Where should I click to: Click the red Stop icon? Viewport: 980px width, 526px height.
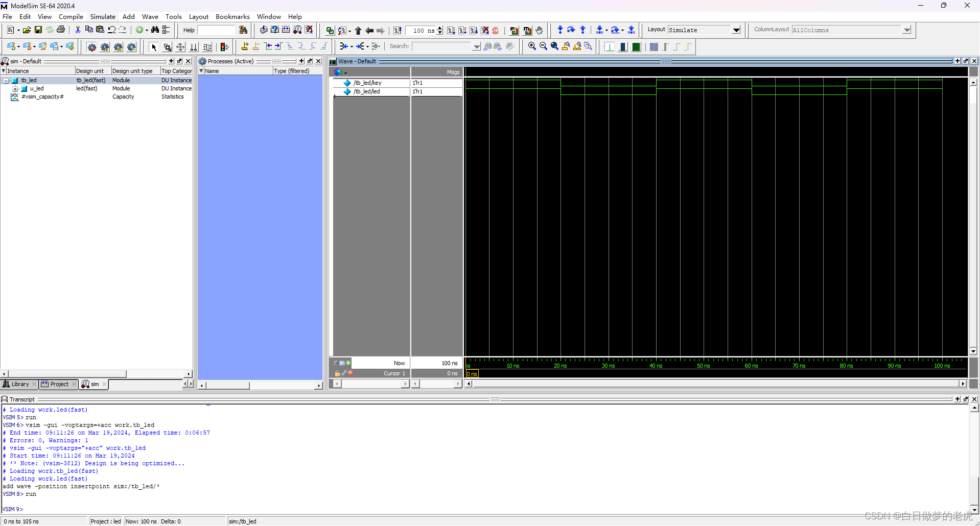coord(495,31)
